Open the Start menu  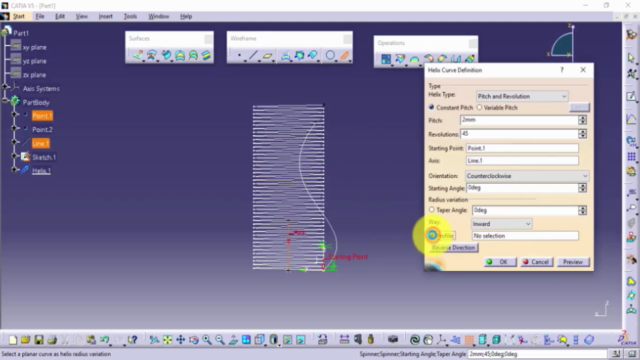pyautogui.click(x=19, y=16)
